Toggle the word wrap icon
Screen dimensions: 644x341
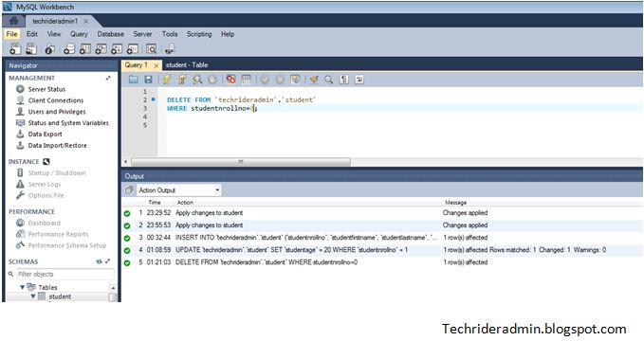pos(359,80)
